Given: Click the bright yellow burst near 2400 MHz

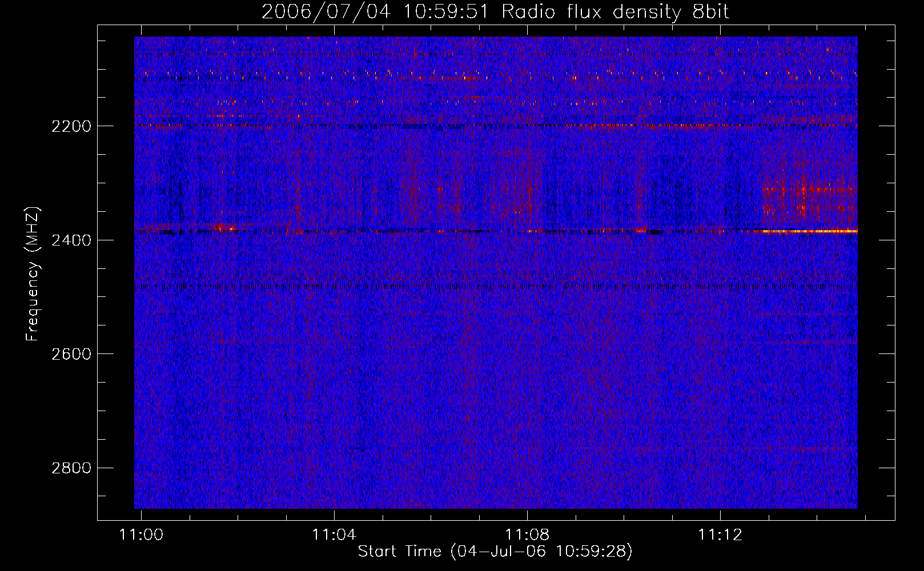Looking at the screenshot, I should [805, 231].
